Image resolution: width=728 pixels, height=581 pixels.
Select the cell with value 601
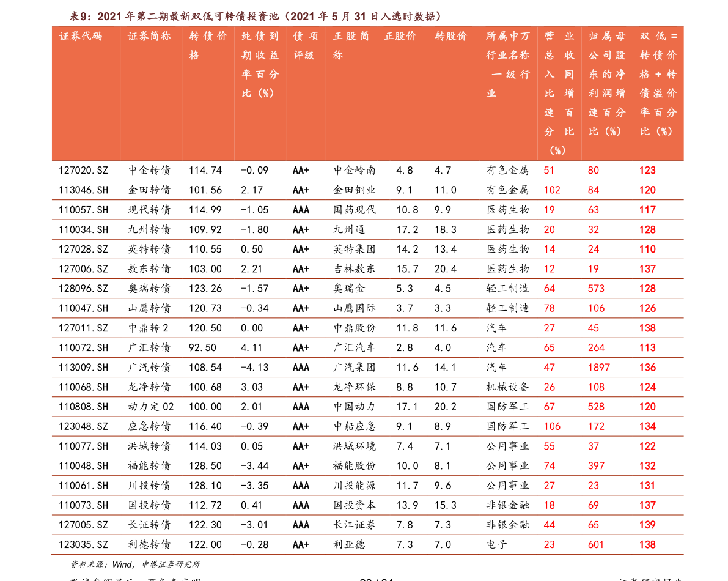[596, 545]
